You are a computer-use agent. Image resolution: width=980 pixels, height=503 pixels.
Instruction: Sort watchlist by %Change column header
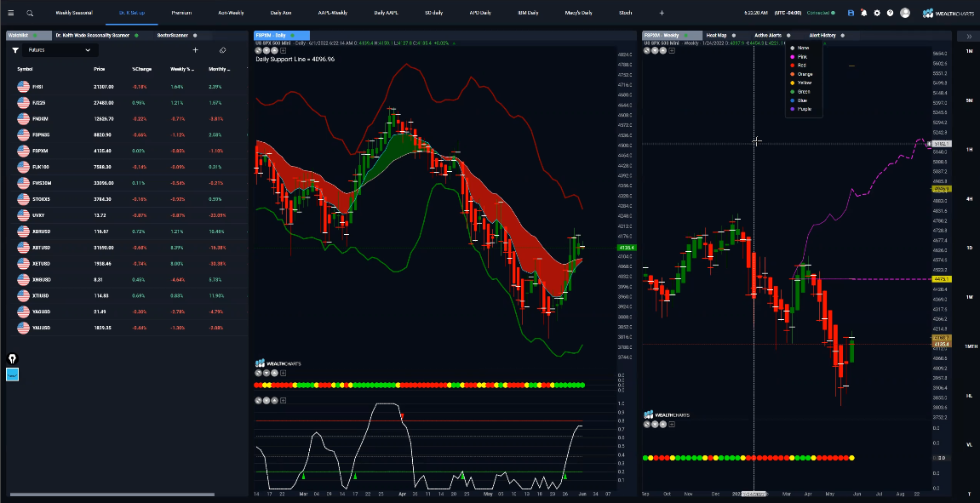coord(142,69)
